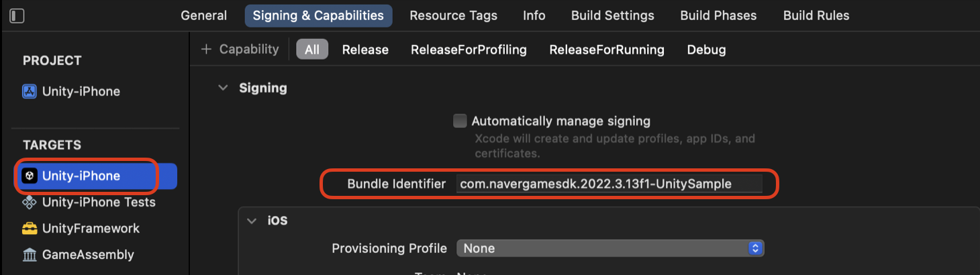Viewport: 980px width, 275px height.
Task: Click the Unity-iPhone project blueprint icon
Action: 30,91
